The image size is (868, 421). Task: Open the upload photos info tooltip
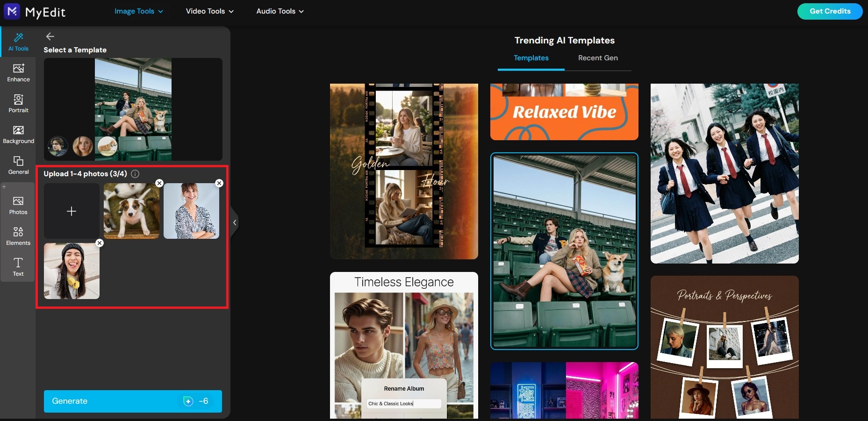pyautogui.click(x=135, y=173)
